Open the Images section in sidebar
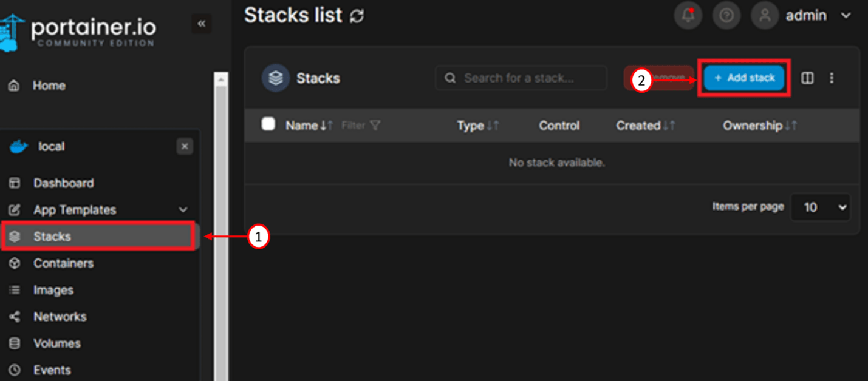868x381 pixels. [53, 290]
